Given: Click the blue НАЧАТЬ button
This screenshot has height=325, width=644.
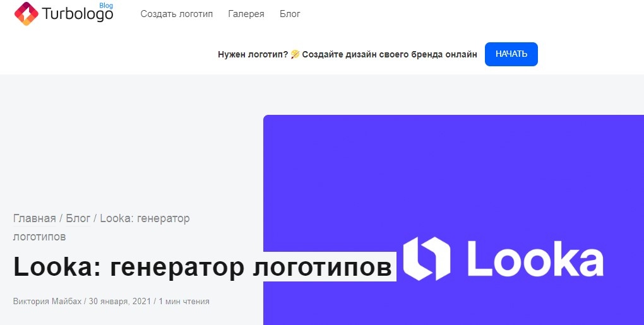Looking at the screenshot, I should pos(511,54).
